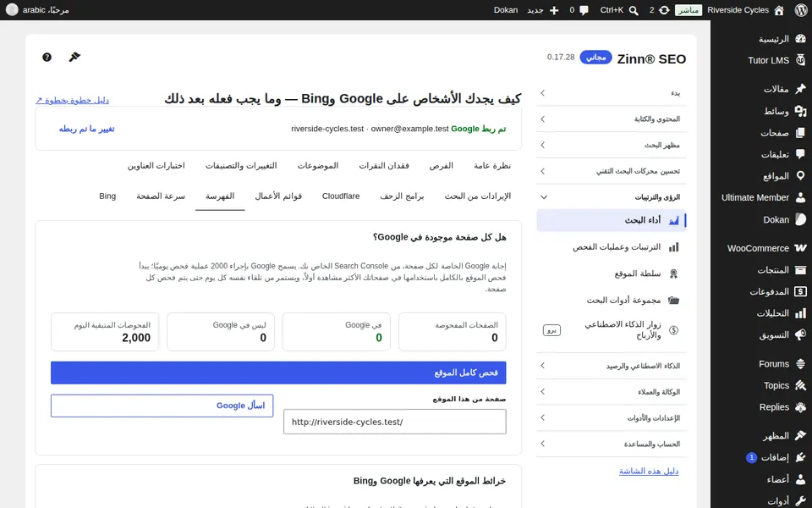Open the Ctrl+K search magnifier icon
The height and width of the screenshot is (508, 812).
click(x=634, y=10)
